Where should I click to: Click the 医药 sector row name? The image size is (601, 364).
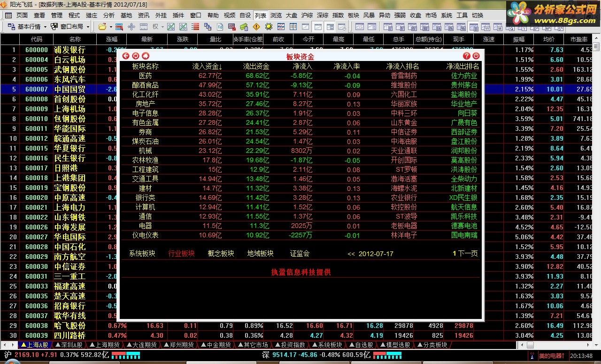click(146, 76)
